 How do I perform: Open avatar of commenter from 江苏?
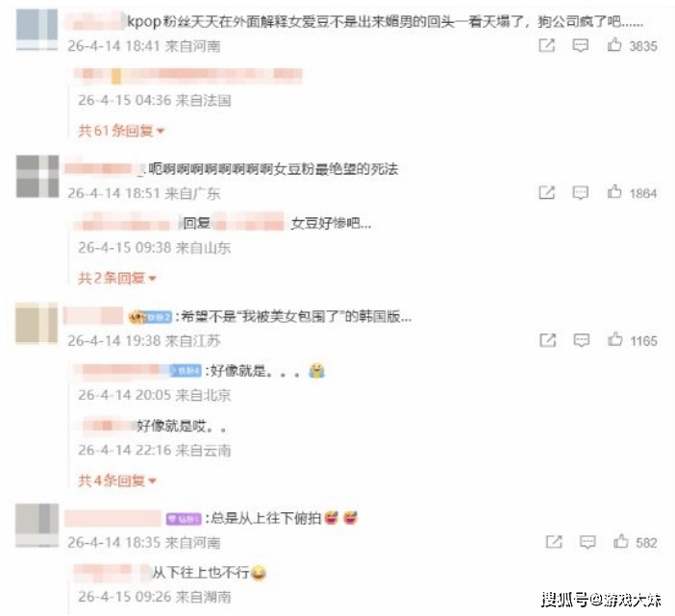(x=37, y=323)
